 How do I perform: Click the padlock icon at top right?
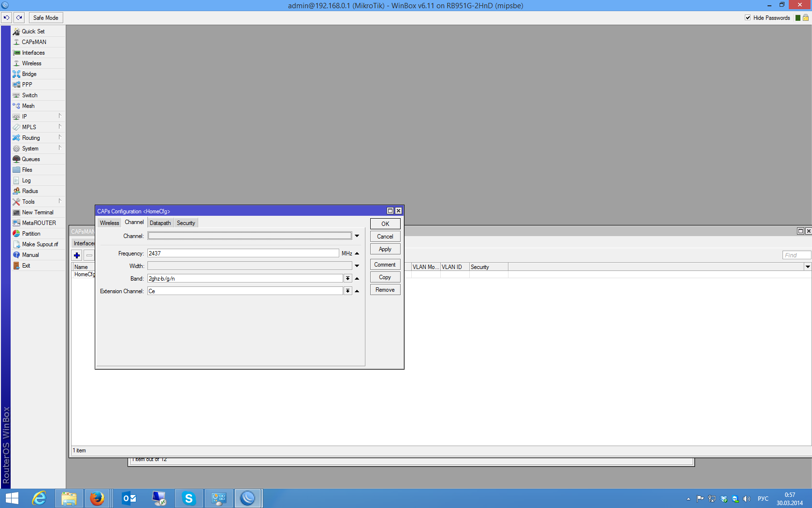coord(806,18)
